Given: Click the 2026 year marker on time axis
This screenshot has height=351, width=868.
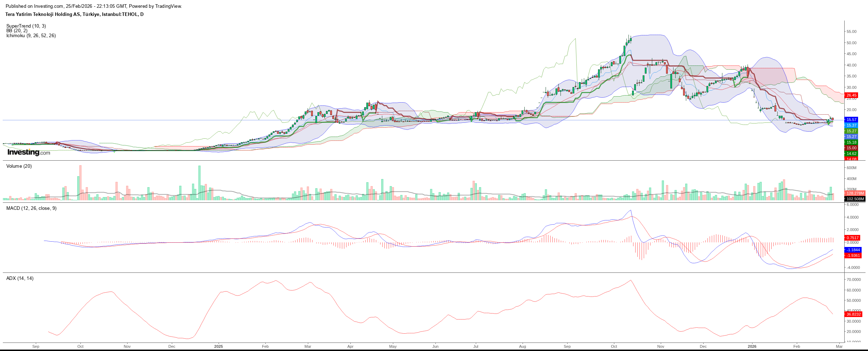Looking at the screenshot, I should pyautogui.click(x=752, y=346).
